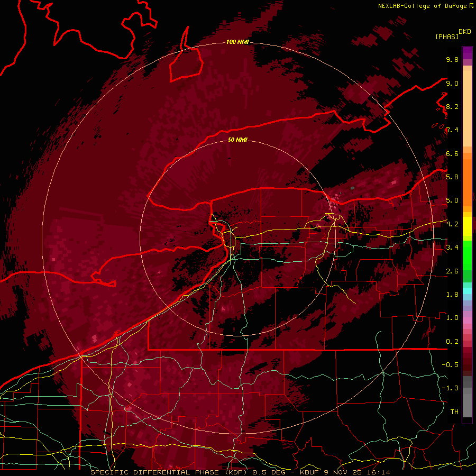Click the 5.8 scale value

pos(452,177)
